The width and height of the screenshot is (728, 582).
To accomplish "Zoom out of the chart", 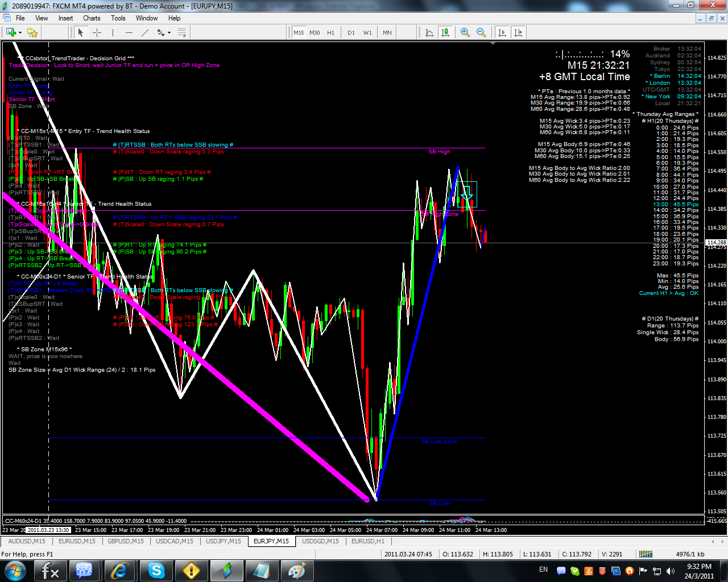I will pyautogui.click(x=481, y=32).
